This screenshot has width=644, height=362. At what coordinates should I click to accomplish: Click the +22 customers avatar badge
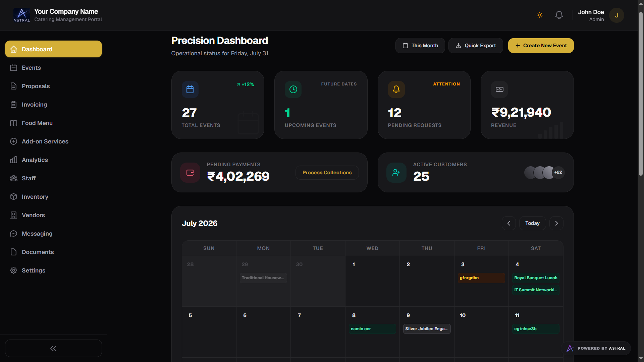click(x=558, y=172)
